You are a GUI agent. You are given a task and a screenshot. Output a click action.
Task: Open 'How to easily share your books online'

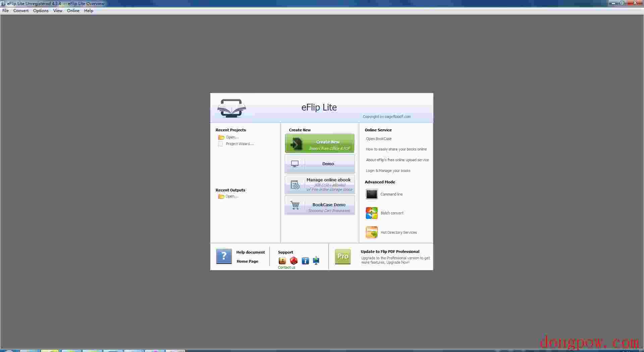coord(396,149)
